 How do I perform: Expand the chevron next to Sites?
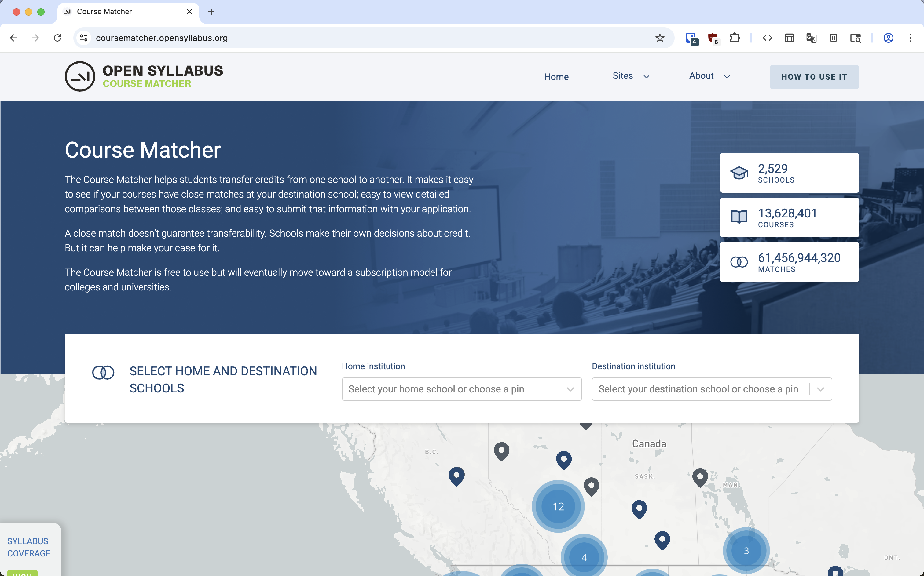(647, 77)
